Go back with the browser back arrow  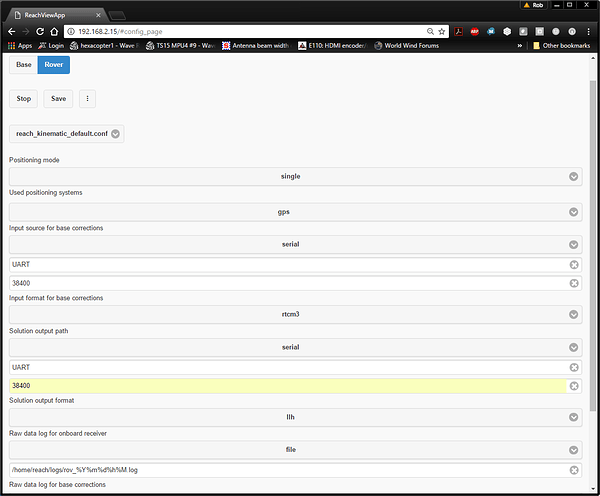[x=12, y=31]
